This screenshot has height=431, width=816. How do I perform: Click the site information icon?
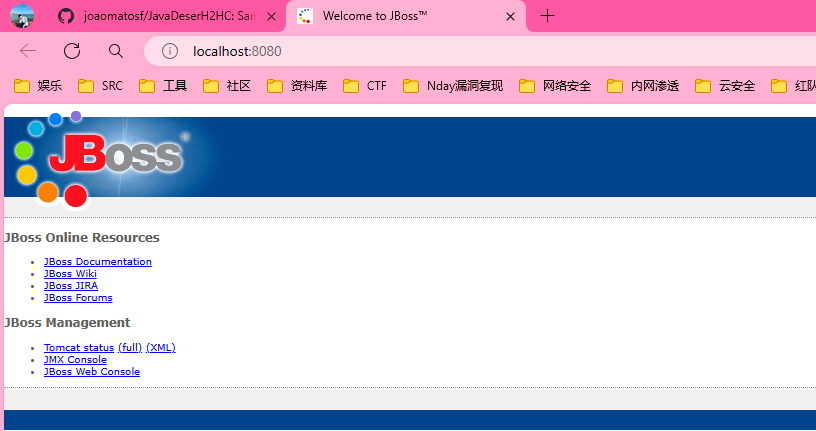coord(170,51)
